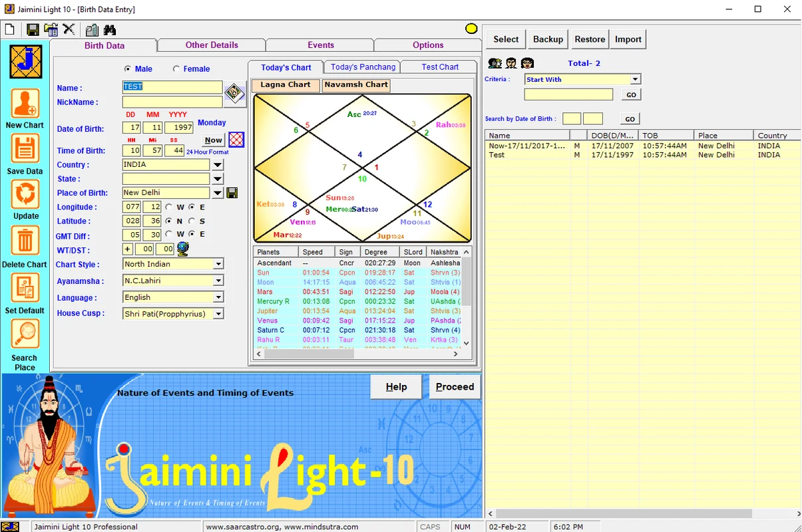Click the YYYY date of birth field
Screen dimensions: 802x532
click(179, 128)
